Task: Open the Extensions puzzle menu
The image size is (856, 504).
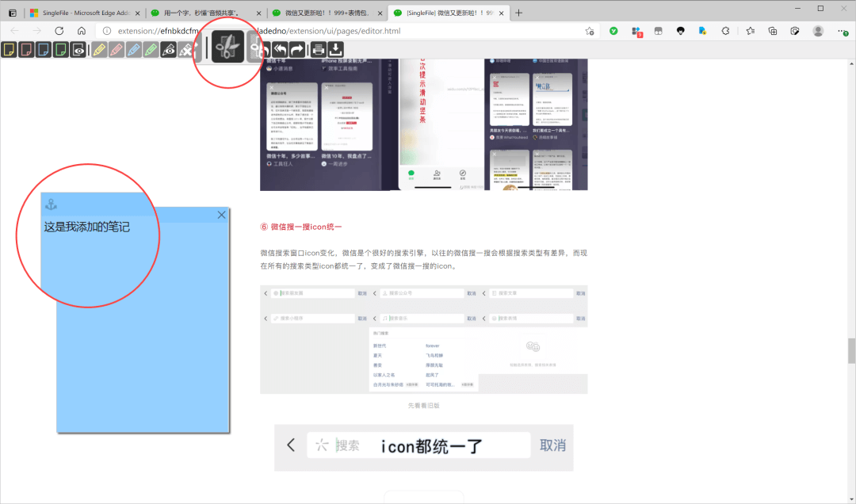Action: [725, 31]
